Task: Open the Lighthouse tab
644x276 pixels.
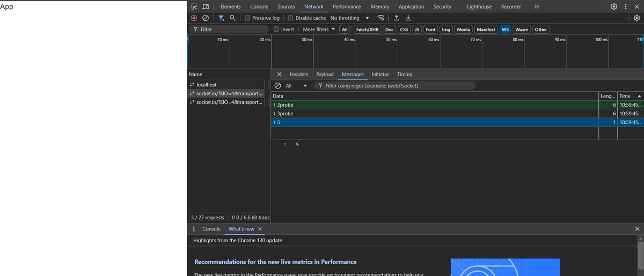Action: coord(479,6)
